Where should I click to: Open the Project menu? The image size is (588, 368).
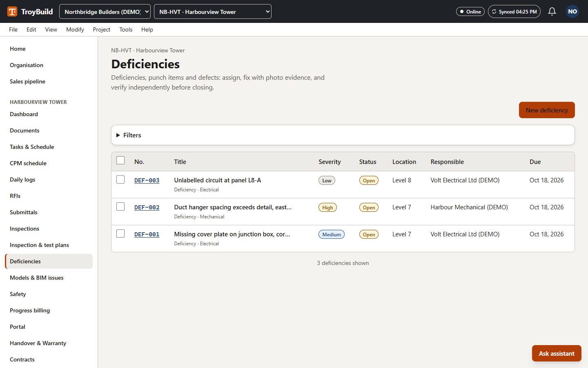(x=102, y=29)
